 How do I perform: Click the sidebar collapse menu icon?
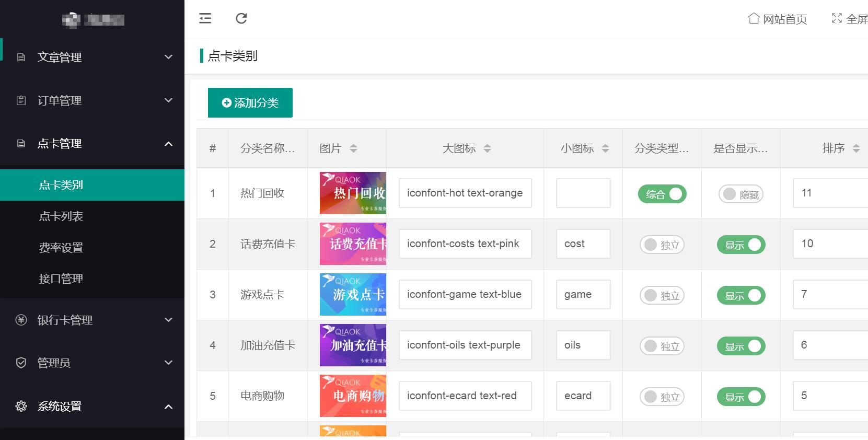(x=205, y=19)
